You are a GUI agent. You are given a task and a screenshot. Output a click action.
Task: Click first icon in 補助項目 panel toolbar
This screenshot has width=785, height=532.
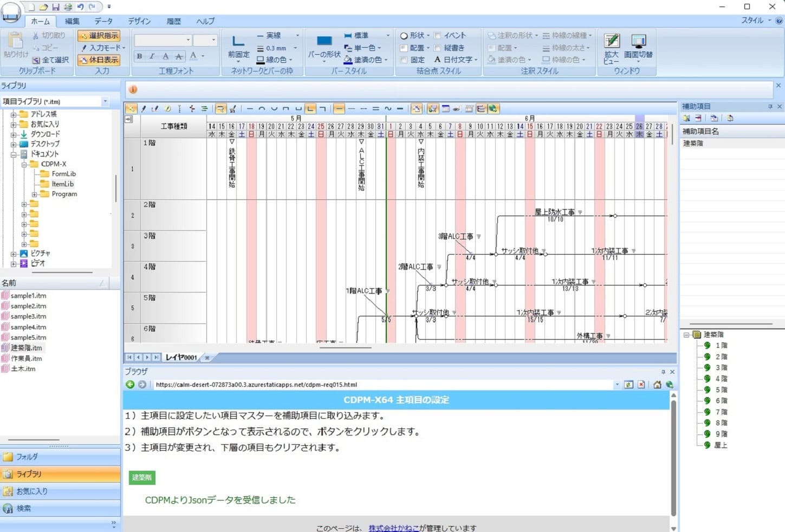pos(686,118)
